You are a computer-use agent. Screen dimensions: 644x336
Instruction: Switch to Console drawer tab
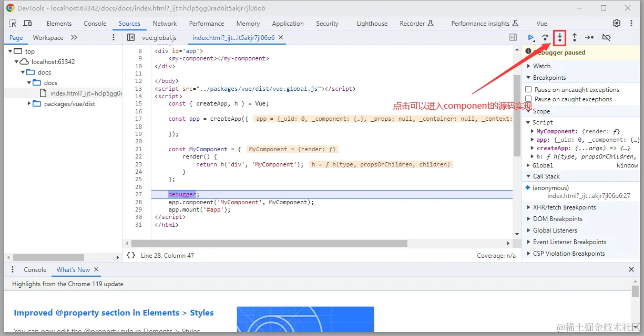[x=35, y=270]
